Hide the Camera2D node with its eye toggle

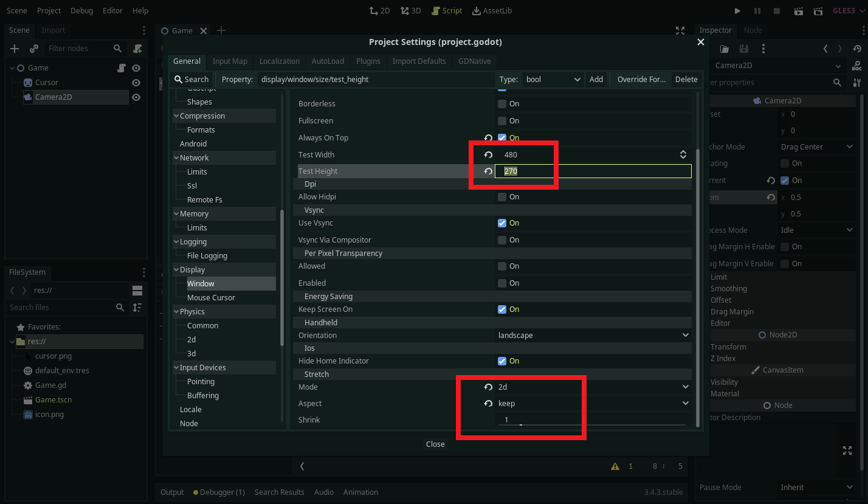click(x=136, y=97)
